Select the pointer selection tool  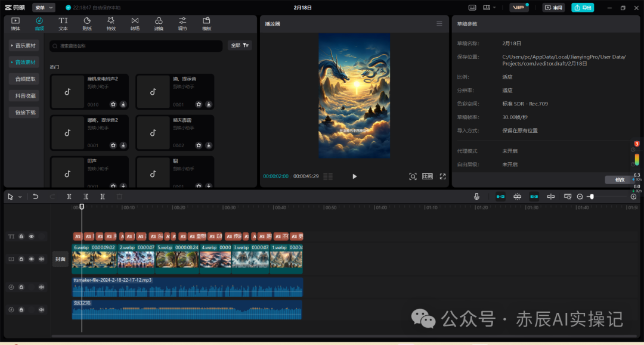click(x=10, y=197)
